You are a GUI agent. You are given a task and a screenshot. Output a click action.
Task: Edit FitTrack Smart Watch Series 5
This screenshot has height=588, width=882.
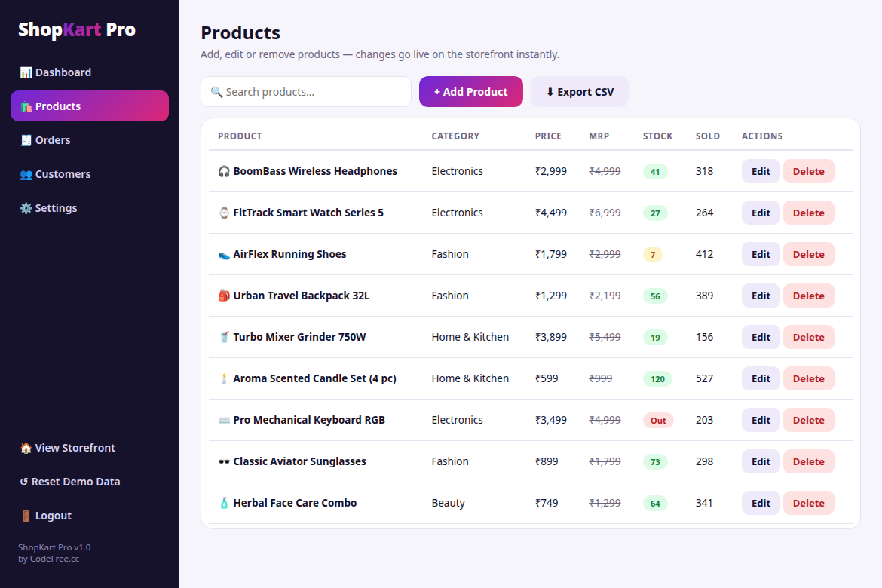tap(761, 213)
